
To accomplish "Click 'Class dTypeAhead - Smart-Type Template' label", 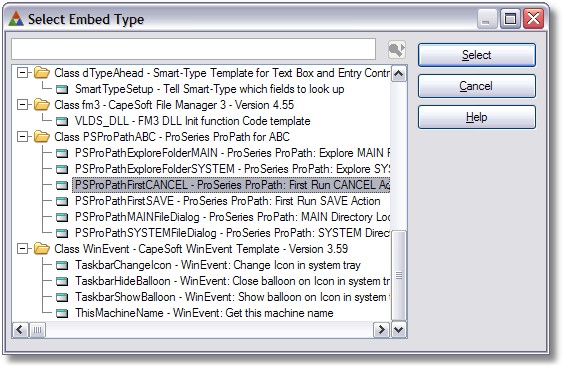I will tap(222, 73).
